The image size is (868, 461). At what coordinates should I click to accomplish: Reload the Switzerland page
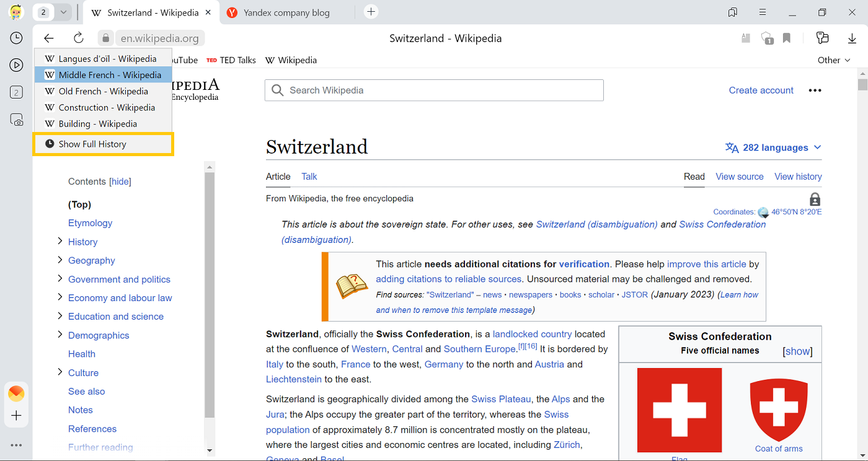pos(79,38)
